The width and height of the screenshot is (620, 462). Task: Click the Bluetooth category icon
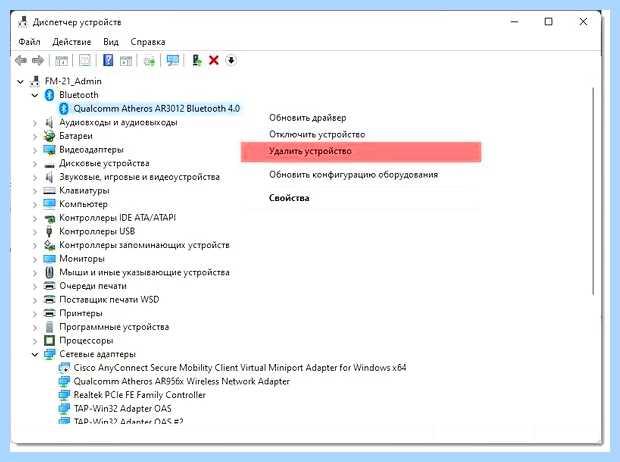point(49,95)
